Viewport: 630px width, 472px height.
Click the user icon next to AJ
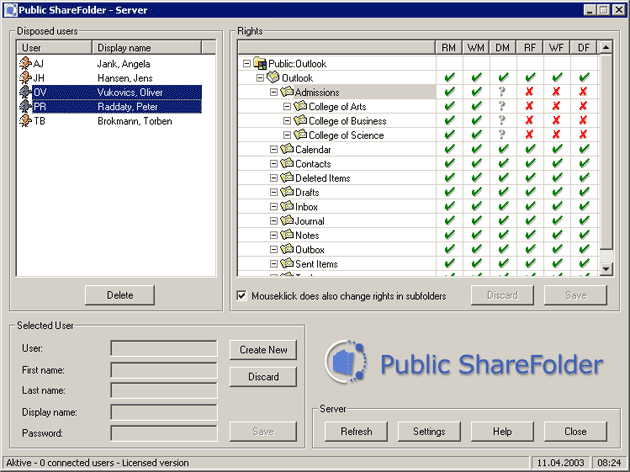tap(25, 64)
